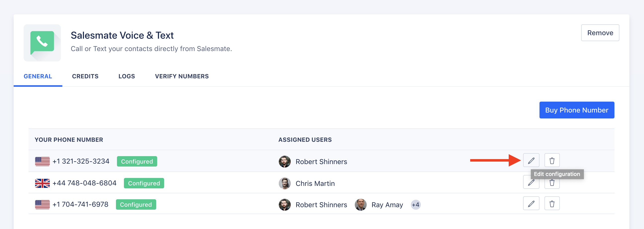Click the Salesmate Voice & Text phone icon
Screen dimensions: 644x229
[42, 43]
